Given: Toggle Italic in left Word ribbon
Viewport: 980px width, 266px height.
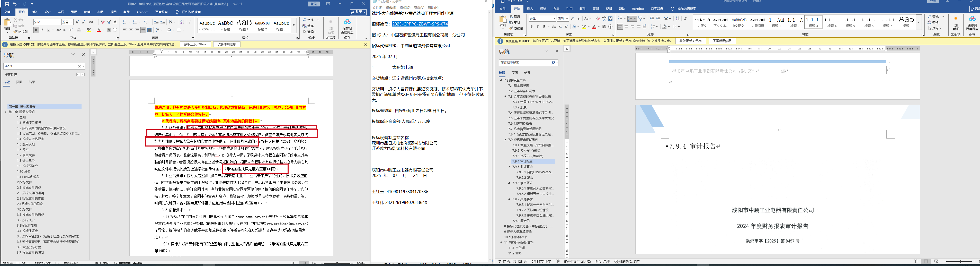Looking at the screenshot, I should 42,30.
